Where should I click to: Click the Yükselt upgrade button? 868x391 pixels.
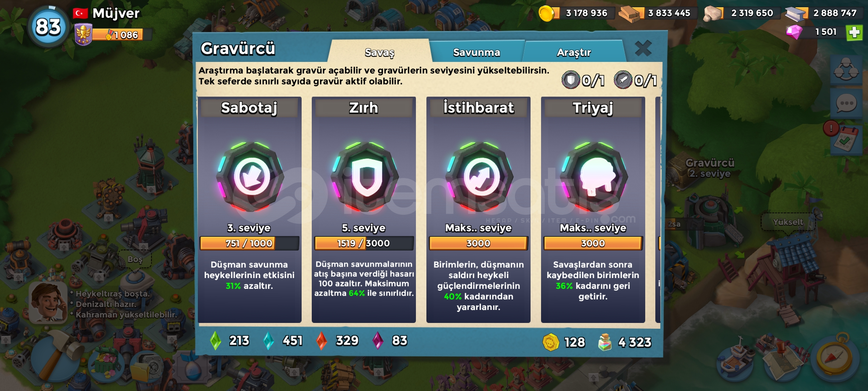pyautogui.click(x=788, y=222)
